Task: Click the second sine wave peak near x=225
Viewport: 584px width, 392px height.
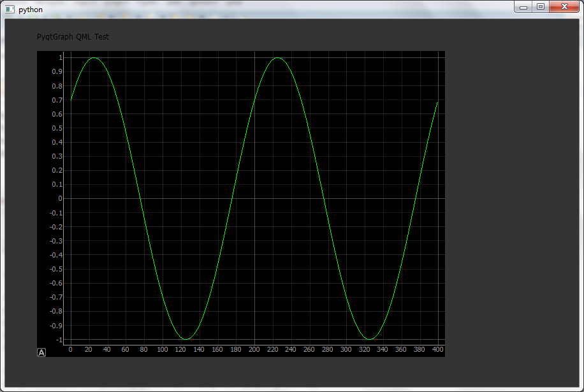Action: tap(277, 58)
